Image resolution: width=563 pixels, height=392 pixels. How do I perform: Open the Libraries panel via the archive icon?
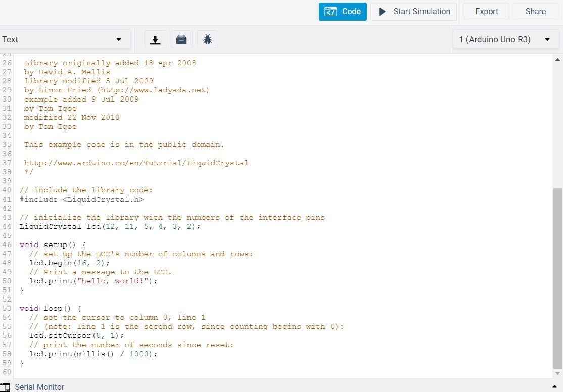(x=181, y=39)
